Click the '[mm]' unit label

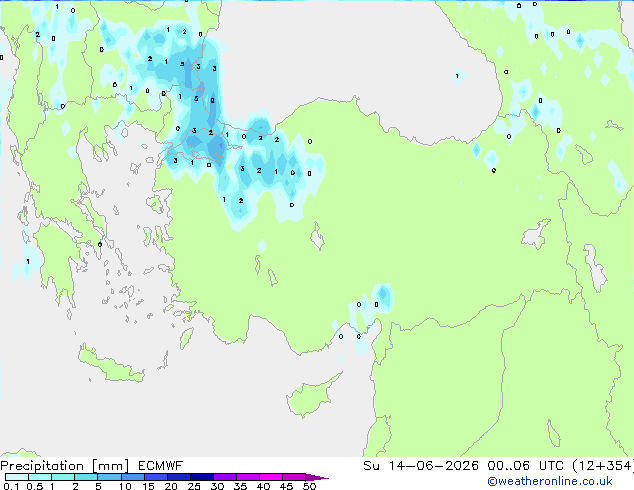(x=110, y=466)
